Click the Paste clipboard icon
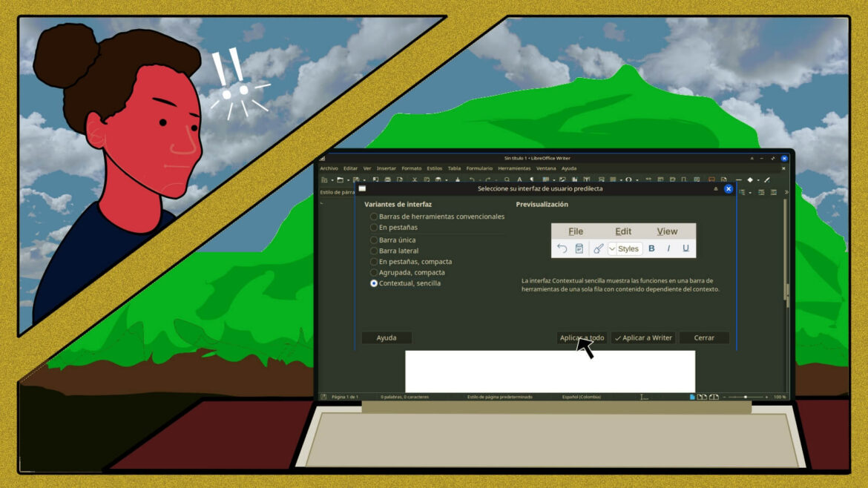Image resolution: width=868 pixels, height=488 pixels. click(438, 179)
